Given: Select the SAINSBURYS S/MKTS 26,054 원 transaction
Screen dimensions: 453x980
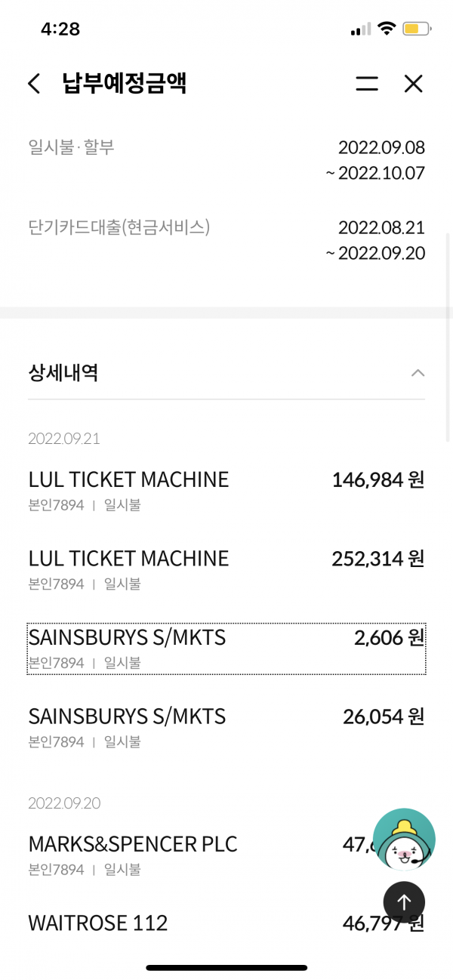Looking at the screenshot, I should tap(226, 726).
